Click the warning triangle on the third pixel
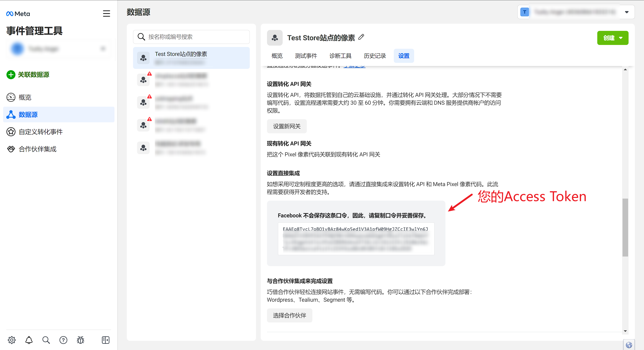 pos(150,96)
